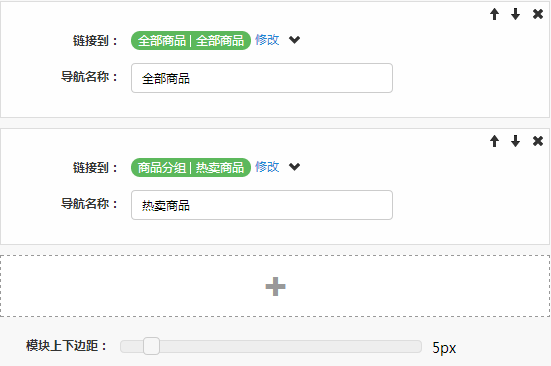Click the dashed add-item box
The image size is (551, 366).
pos(275,286)
